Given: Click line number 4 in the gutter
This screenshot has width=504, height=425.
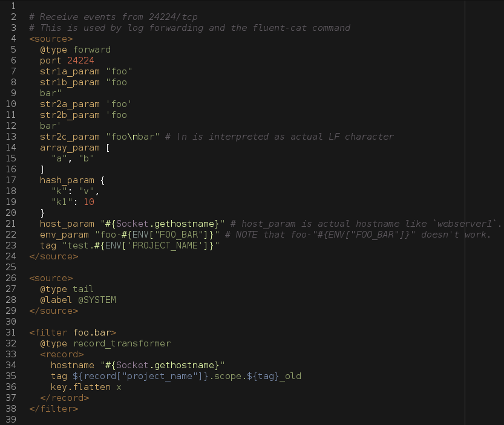Looking at the screenshot, I should pos(13,39).
